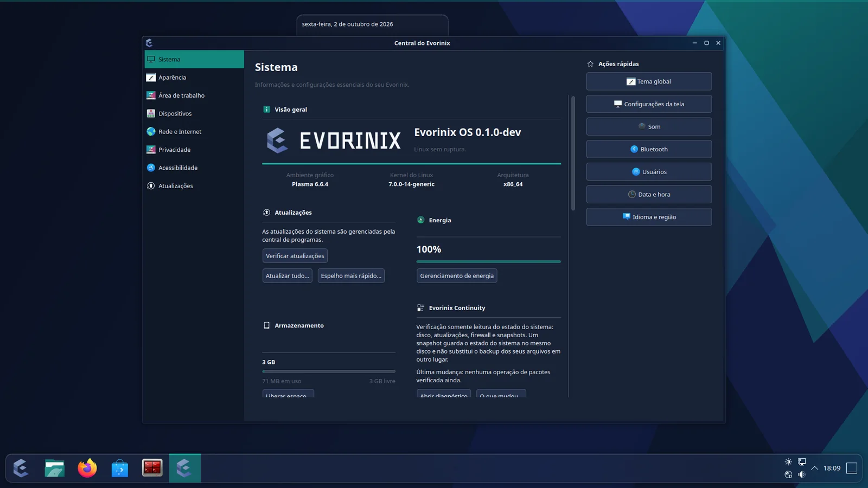
Task: Open Data e hora quick action
Action: click(x=649, y=194)
